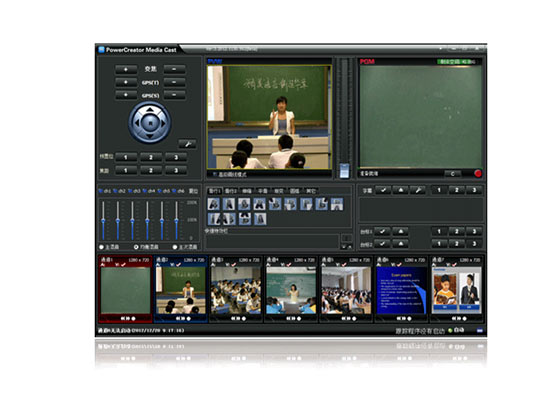Toggle the first audio channel checkbox above the faders
The image size is (560, 420).
100,191
